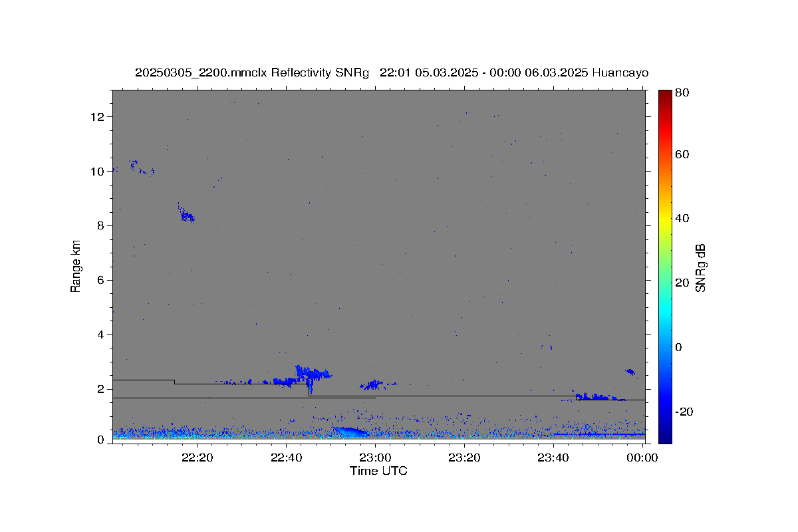Click the 22:40 time tick label
The width and height of the screenshot is (798, 532).
pos(286,458)
